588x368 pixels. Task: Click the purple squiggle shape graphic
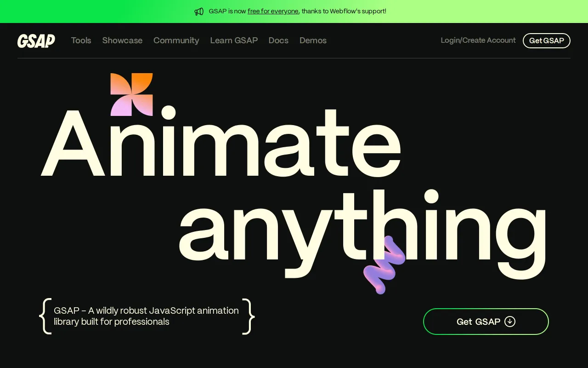pyautogui.click(x=384, y=265)
